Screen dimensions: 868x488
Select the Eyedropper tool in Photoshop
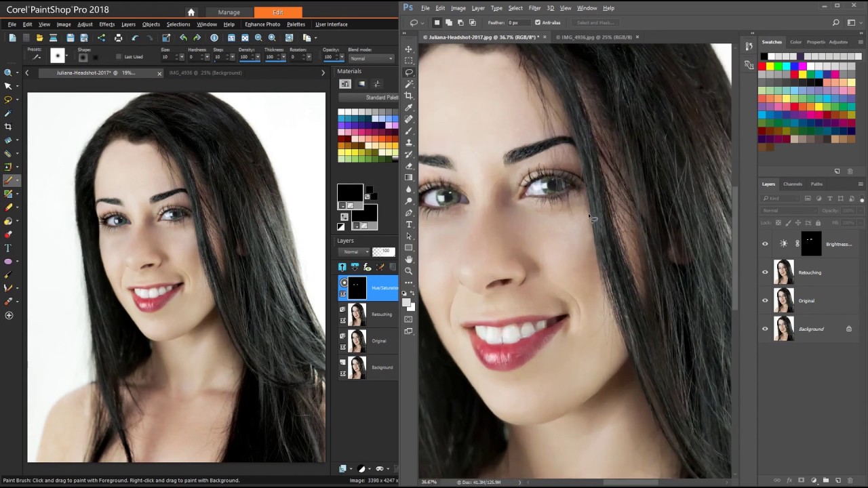point(409,107)
